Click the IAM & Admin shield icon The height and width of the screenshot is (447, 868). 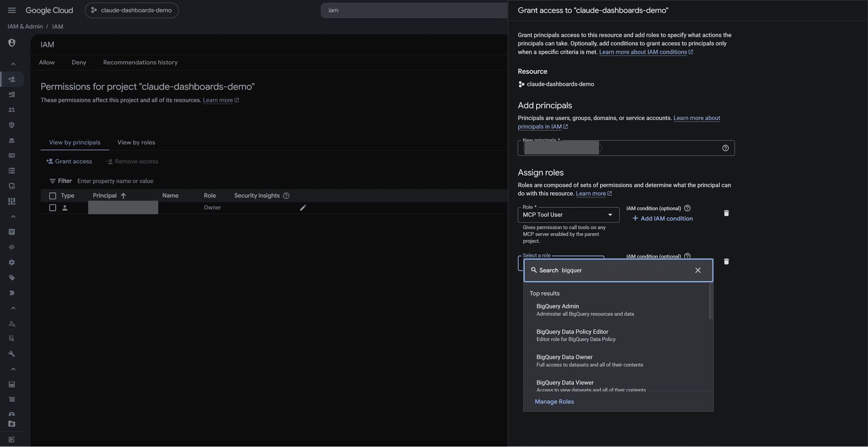(x=12, y=43)
